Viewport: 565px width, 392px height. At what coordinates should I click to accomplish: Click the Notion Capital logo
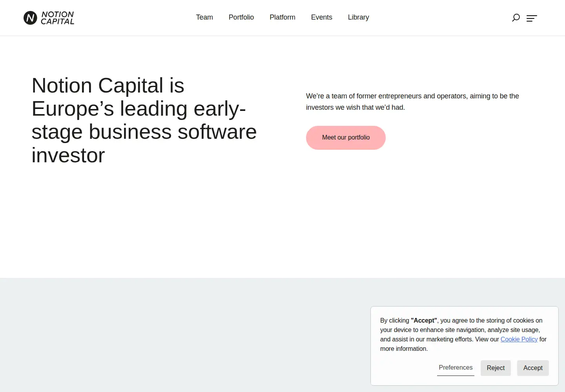click(49, 18)
